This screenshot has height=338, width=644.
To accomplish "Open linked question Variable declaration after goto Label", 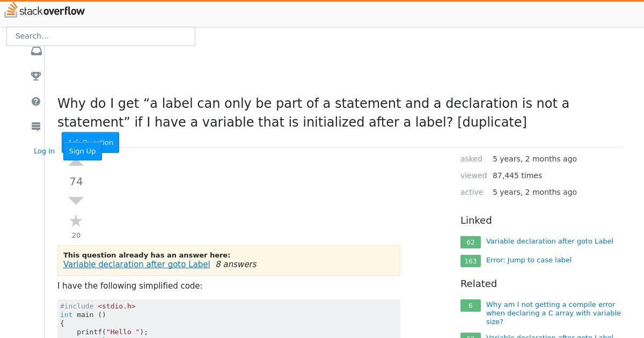I will (550, 241).
